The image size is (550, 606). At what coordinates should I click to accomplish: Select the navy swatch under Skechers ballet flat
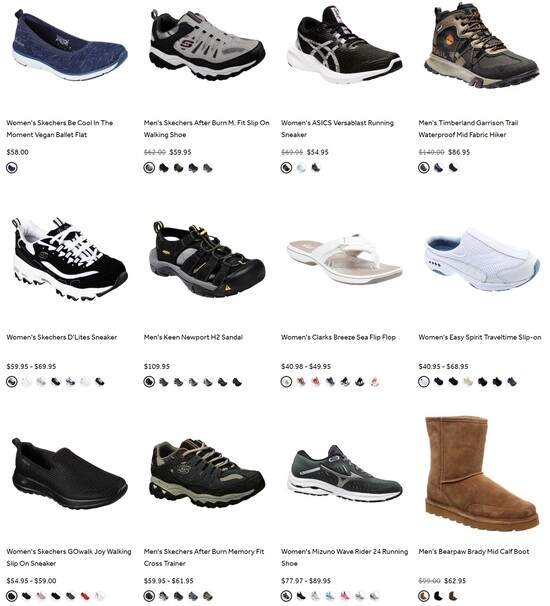pos(12,168)
